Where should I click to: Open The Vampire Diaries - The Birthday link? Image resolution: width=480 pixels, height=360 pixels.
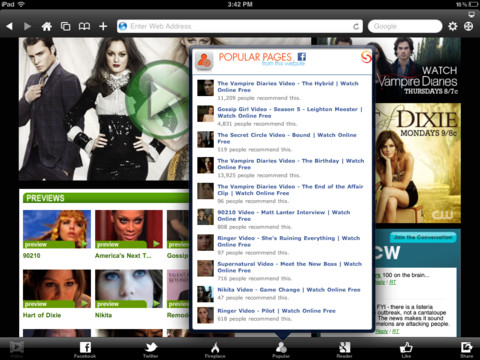coord(291,164)
